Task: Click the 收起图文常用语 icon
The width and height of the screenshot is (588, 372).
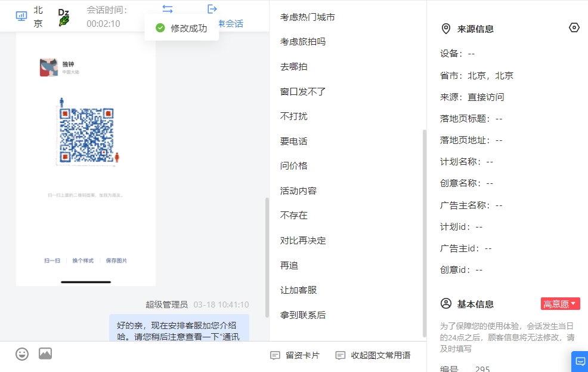Action: (340, 355)
